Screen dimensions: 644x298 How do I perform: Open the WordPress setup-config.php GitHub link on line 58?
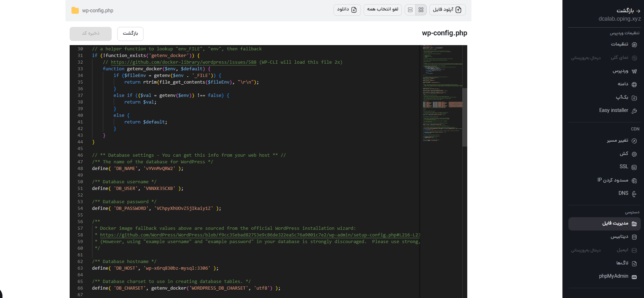coord(260,235)
